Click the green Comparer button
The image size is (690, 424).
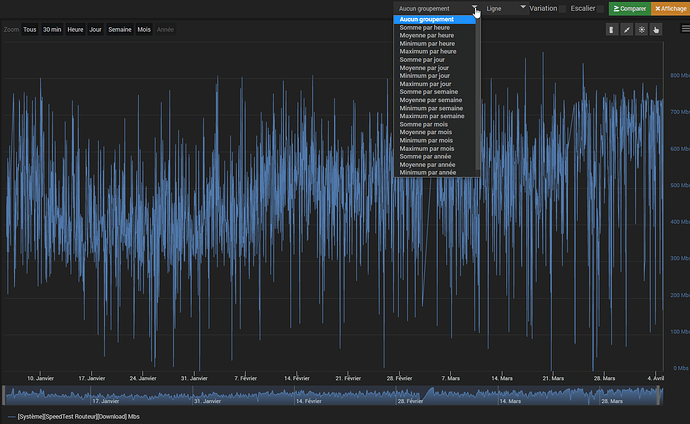point(629,8)
